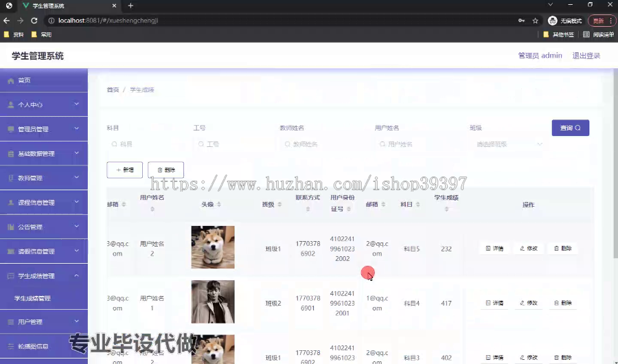Open the 首页 sidebar item
Screen dimensions: 618x364
(x=44, y=80)
